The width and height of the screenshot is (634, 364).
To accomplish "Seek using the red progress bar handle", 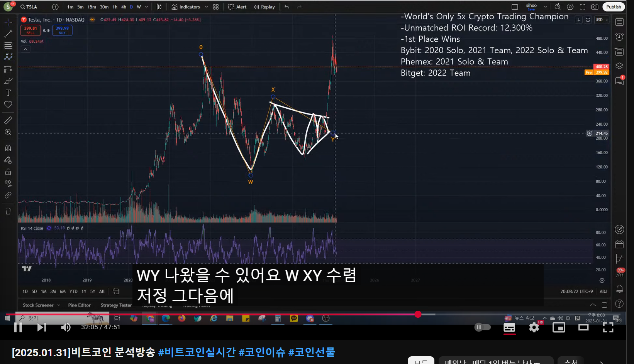I will [418, 314].
